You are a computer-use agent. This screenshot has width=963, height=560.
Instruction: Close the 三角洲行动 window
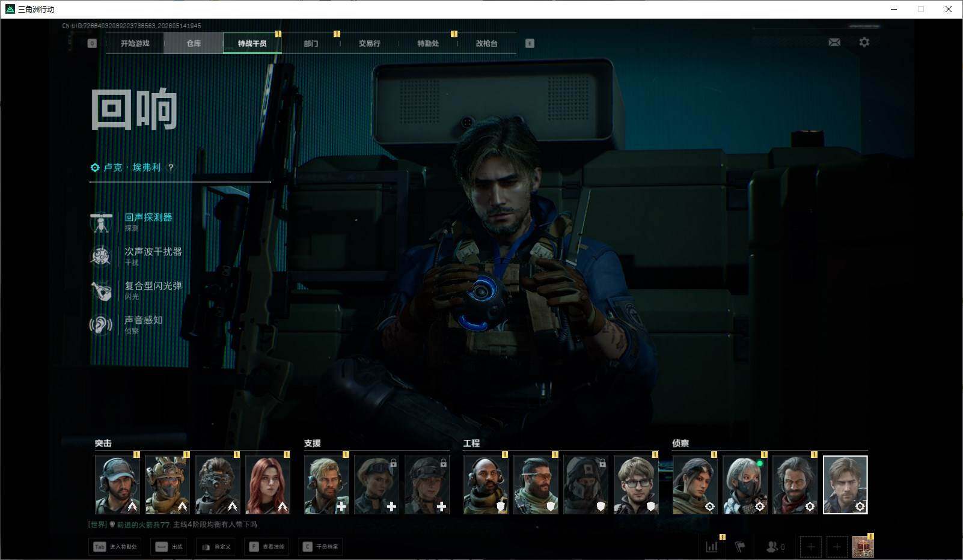coord(949,9)
